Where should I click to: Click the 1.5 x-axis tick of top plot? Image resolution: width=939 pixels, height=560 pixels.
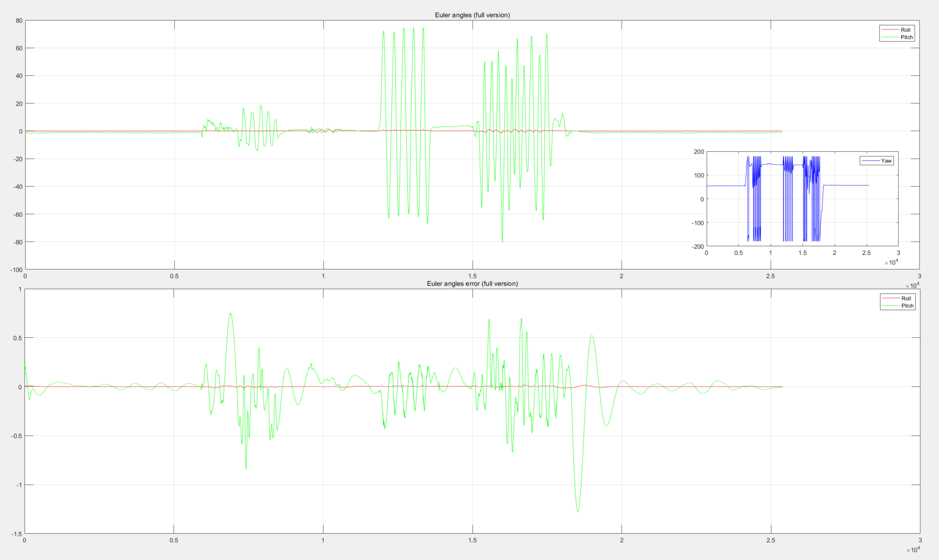tap(472, 276)
